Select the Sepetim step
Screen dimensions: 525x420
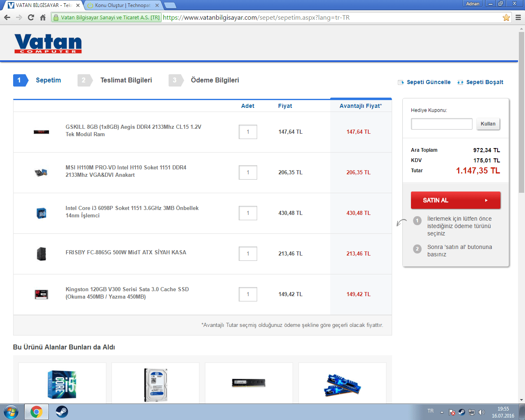coord(37,80)
